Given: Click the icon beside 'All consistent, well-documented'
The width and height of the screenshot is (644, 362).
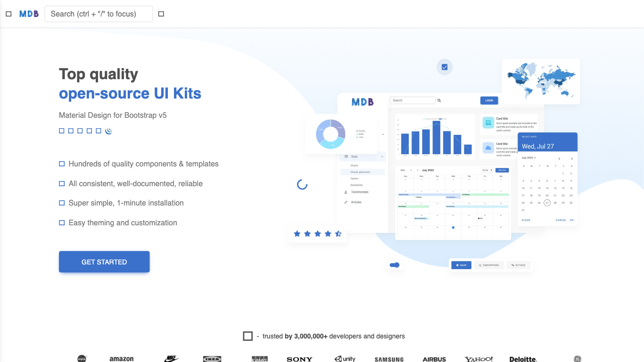Looking at the screenshot, I should click(x=62, y=183).
